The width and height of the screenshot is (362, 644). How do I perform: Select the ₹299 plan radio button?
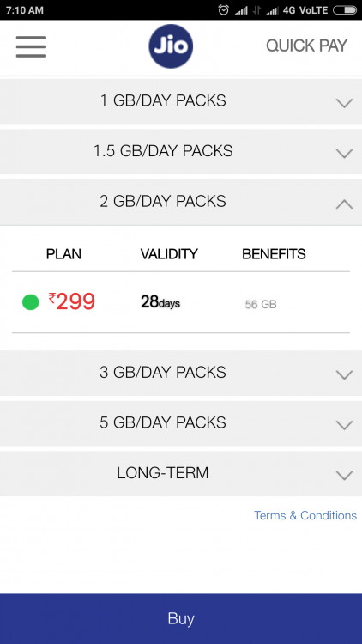pos(30,302)
